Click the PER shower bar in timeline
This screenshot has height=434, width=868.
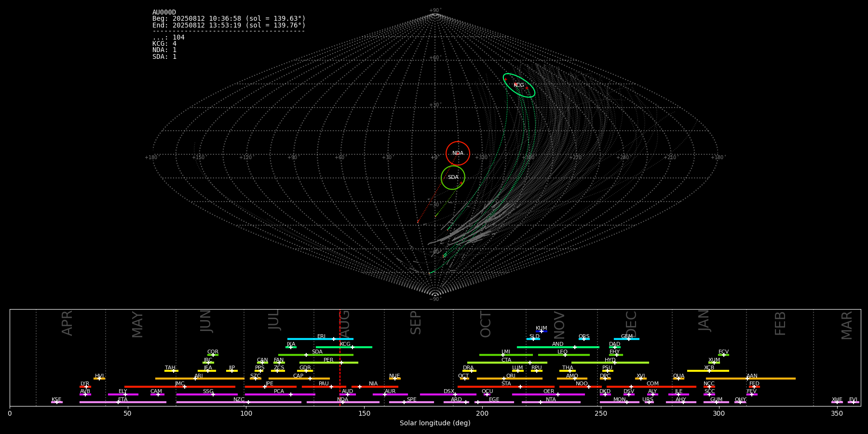(328, 363)
